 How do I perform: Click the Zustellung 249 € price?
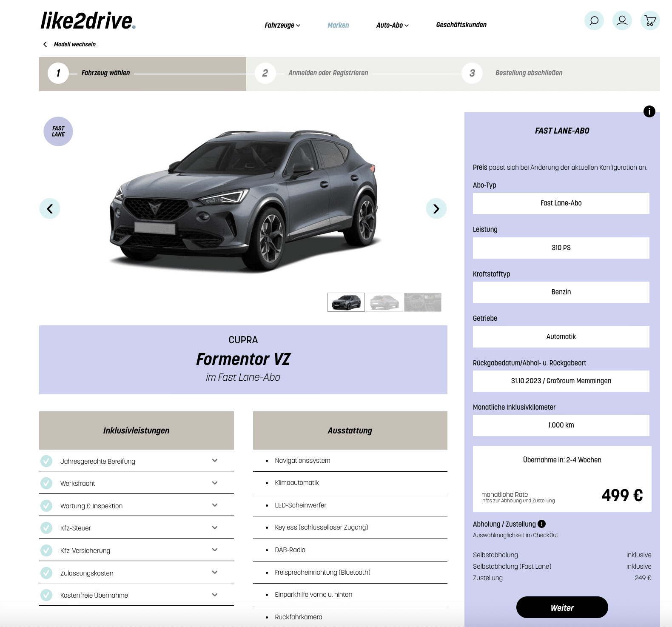643,578
